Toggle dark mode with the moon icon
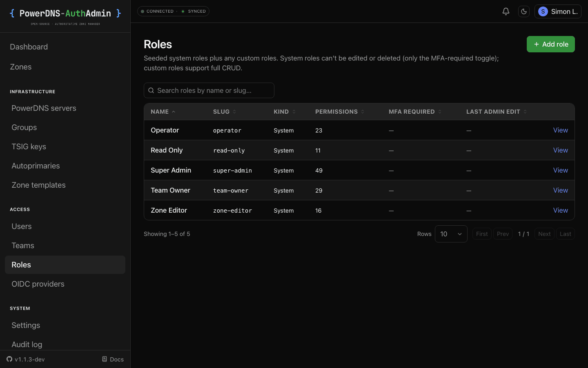This screenshot has height=368, width=588. point(524,11)
